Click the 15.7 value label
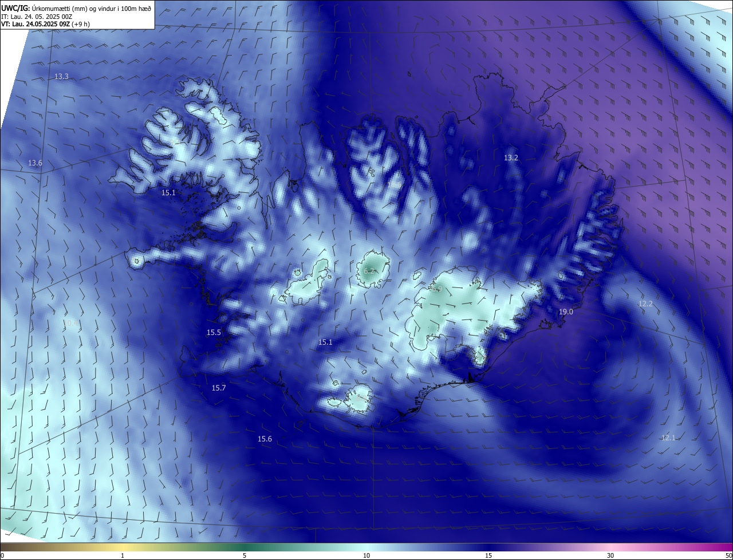 219,388
